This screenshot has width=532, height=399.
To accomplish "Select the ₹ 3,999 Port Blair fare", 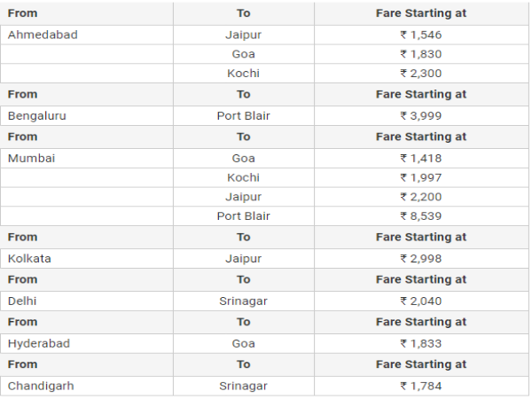I will (x=420, y=115).
